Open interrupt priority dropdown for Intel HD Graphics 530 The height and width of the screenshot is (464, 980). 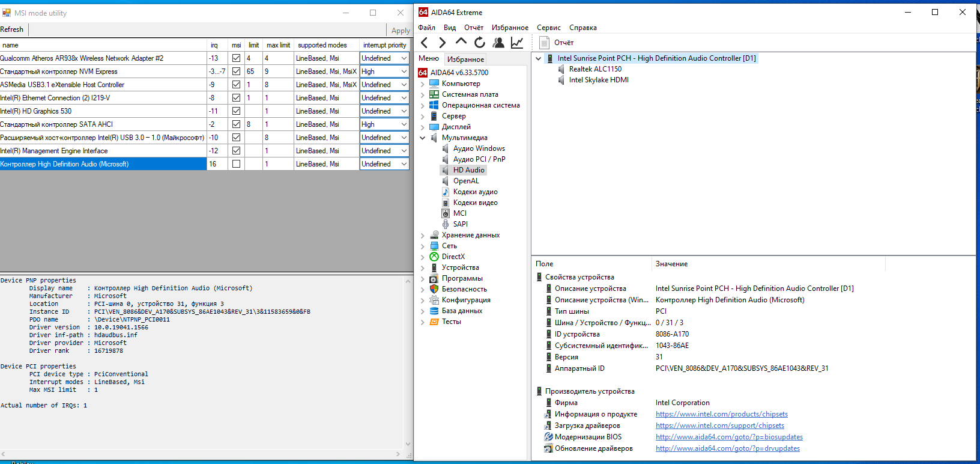click(x=384, y=111)
